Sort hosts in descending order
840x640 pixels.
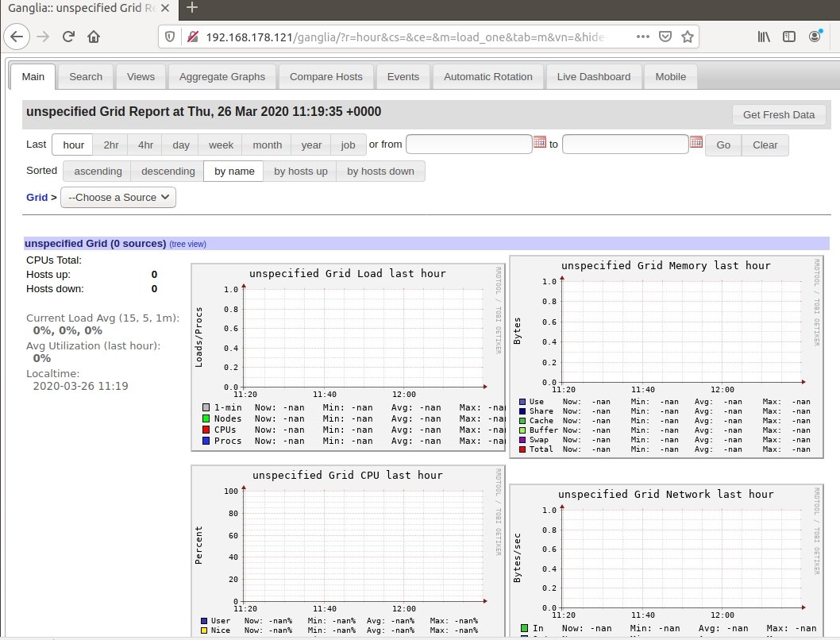pos(168,171)
